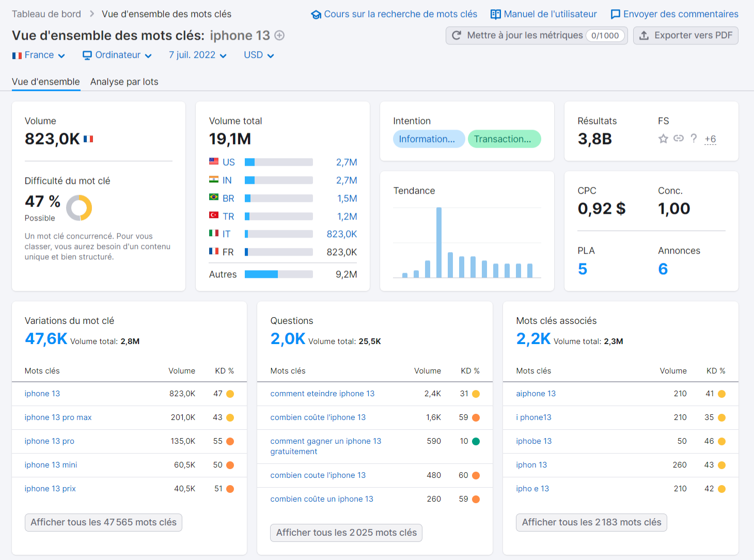Click the link chain icon under FS
This screenshot has width=754, height=560.
(679, 138)
